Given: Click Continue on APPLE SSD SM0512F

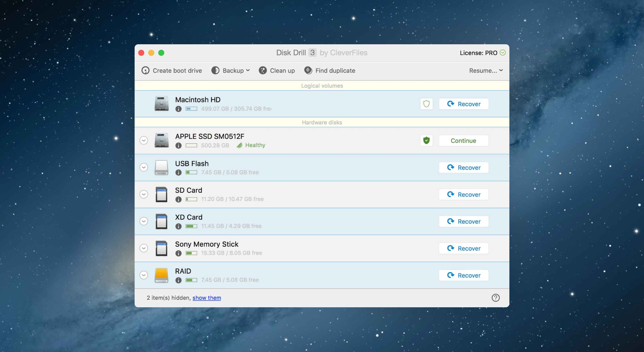Looking at the screenshot, I should click(463, 140).
